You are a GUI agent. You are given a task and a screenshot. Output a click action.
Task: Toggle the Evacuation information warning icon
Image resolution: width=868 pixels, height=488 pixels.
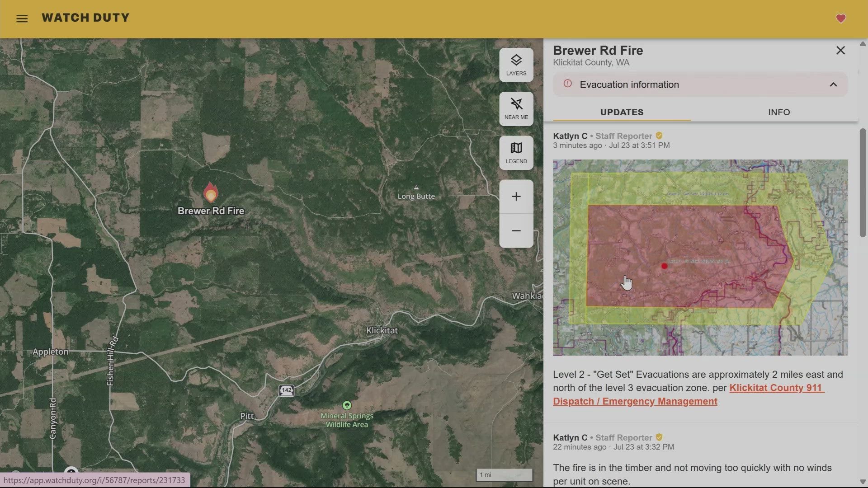[568, 84]
